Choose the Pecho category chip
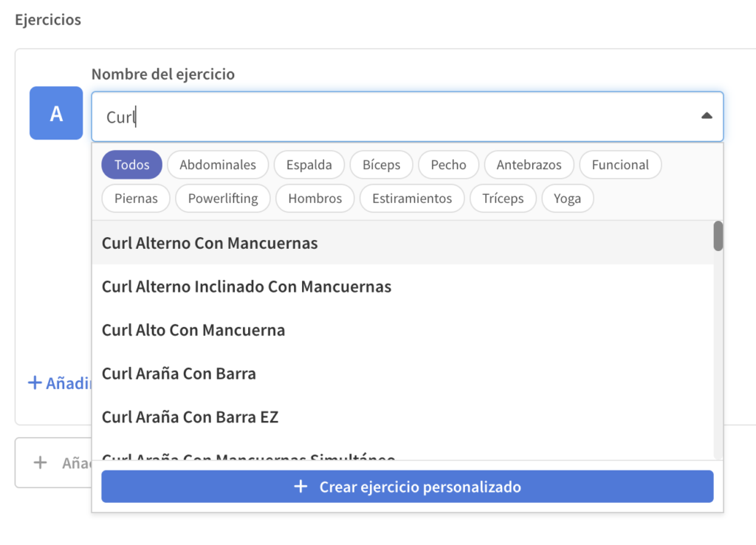Screen dimensions: 756x545 pyautogui.click(x=448, y=165)
